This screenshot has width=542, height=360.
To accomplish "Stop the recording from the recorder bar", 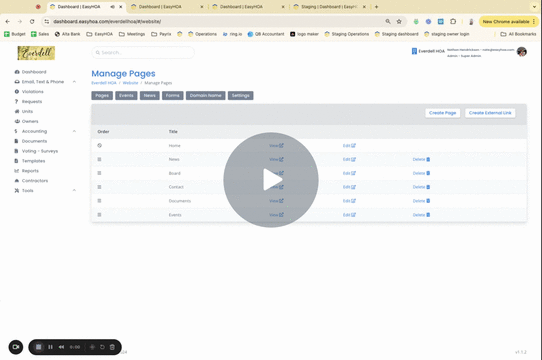I will point(39,347).
